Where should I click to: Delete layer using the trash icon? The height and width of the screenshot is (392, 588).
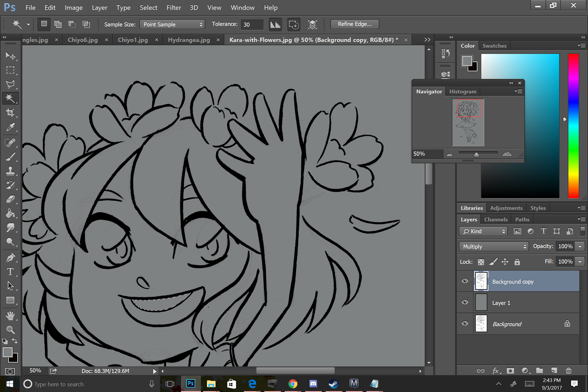point(569,371)
